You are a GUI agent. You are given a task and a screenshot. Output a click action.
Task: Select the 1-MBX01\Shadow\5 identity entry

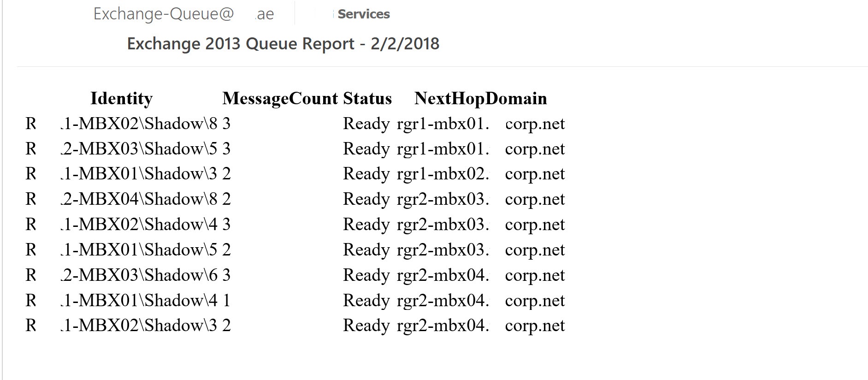[x=139, y=249]
